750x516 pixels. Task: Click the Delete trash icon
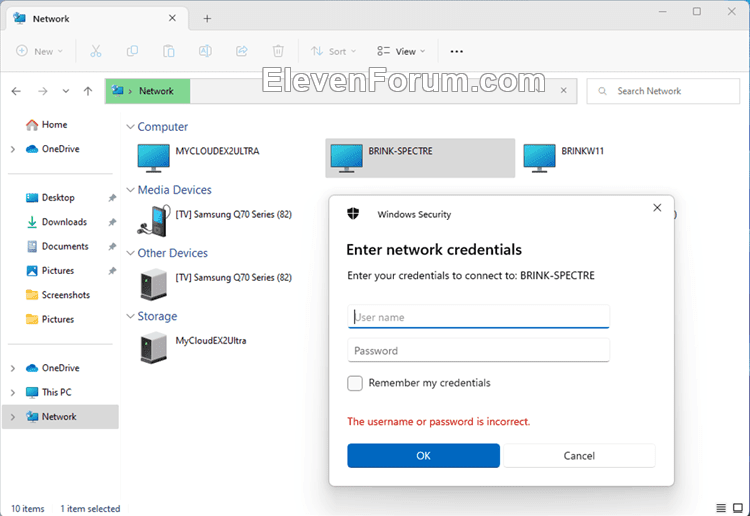click(x=278, y=51)
